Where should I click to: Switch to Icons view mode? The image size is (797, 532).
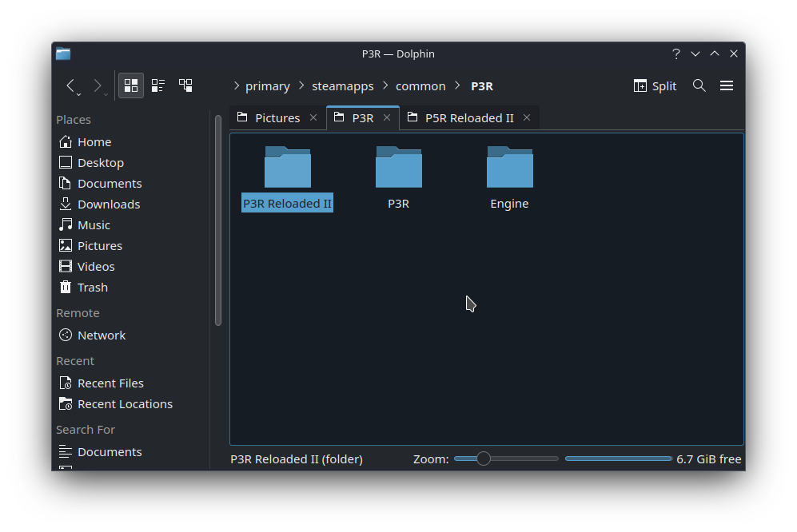[x=130, y=85]
